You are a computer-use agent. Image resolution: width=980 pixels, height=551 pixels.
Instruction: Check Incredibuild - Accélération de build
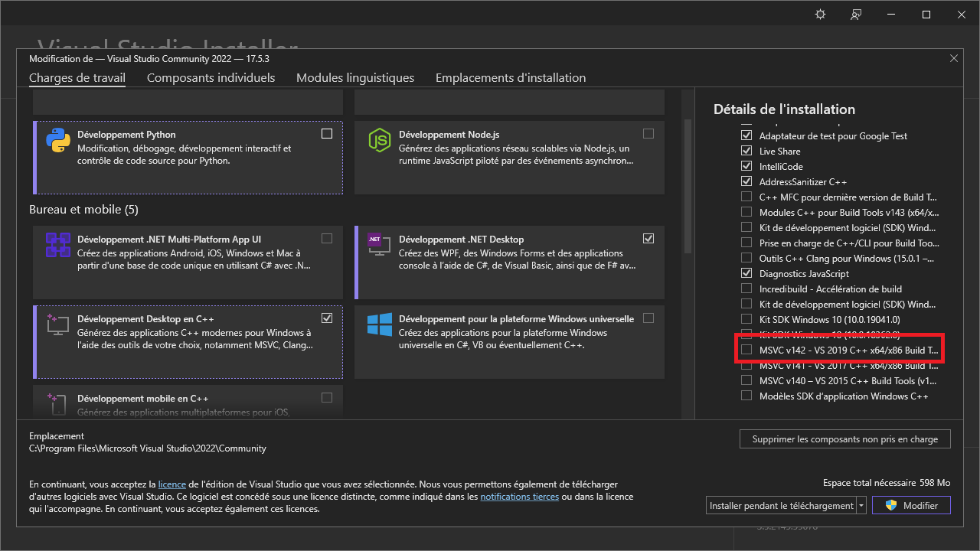click(x=746, y=289)
